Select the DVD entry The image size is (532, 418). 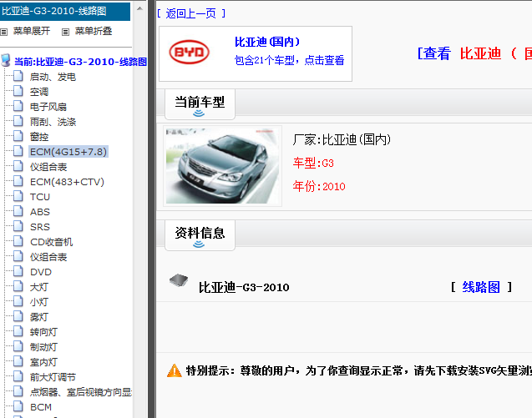[41, 272]
